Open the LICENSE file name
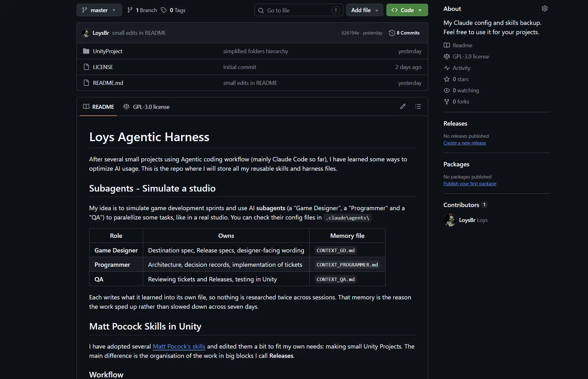Image resolution: width=588 pixels, height=379 pixels. tap(103, 67)
